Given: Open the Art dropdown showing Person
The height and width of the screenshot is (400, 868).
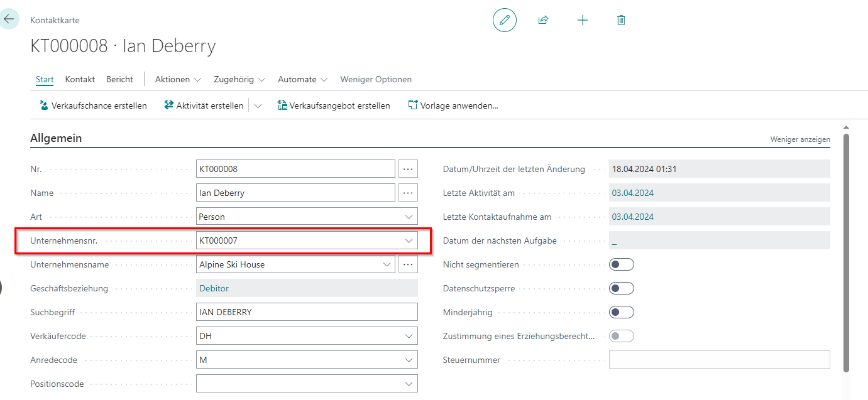Looking at the screenshot, I should [307, 217].
